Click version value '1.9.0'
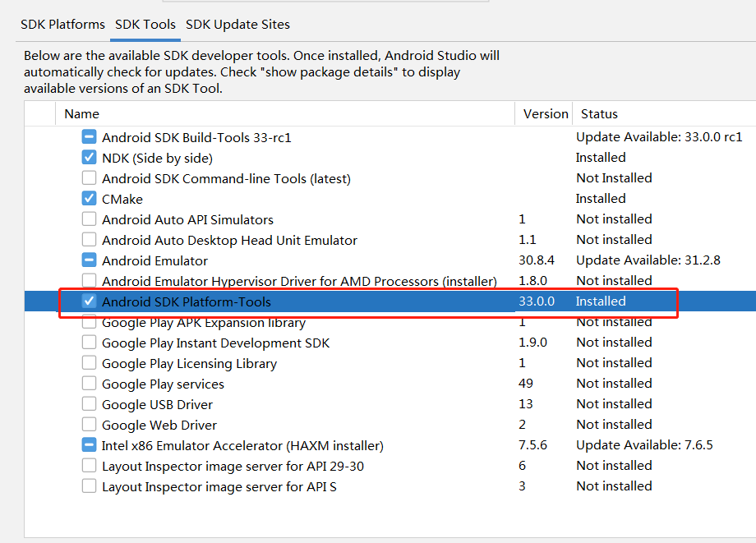Viewport: 756px width, 543px height. pos(532,342)
